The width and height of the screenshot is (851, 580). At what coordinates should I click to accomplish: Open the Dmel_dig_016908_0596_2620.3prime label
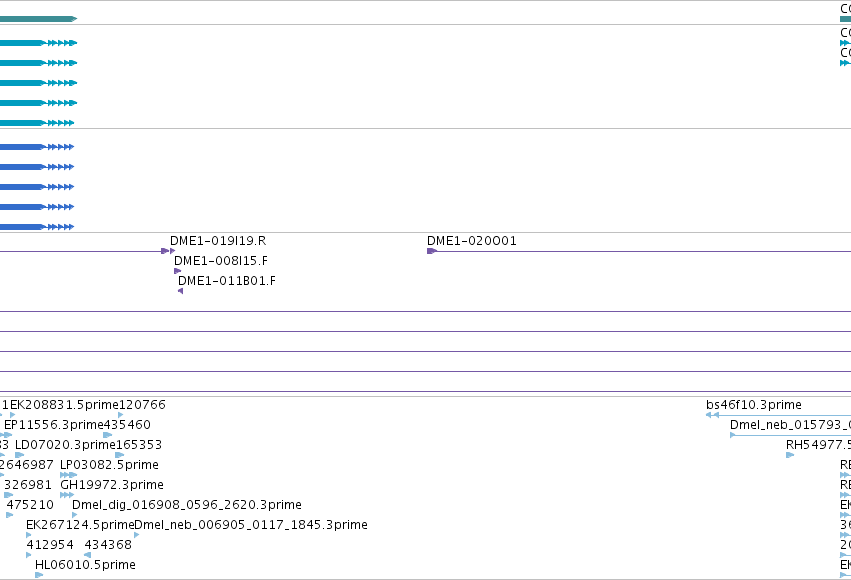pyautogui.click(x=187, y=505)
